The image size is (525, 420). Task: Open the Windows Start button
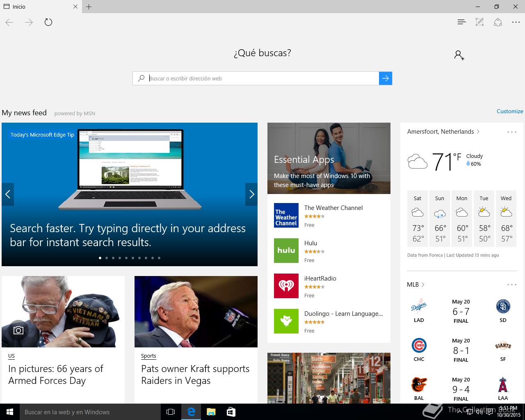10,412
